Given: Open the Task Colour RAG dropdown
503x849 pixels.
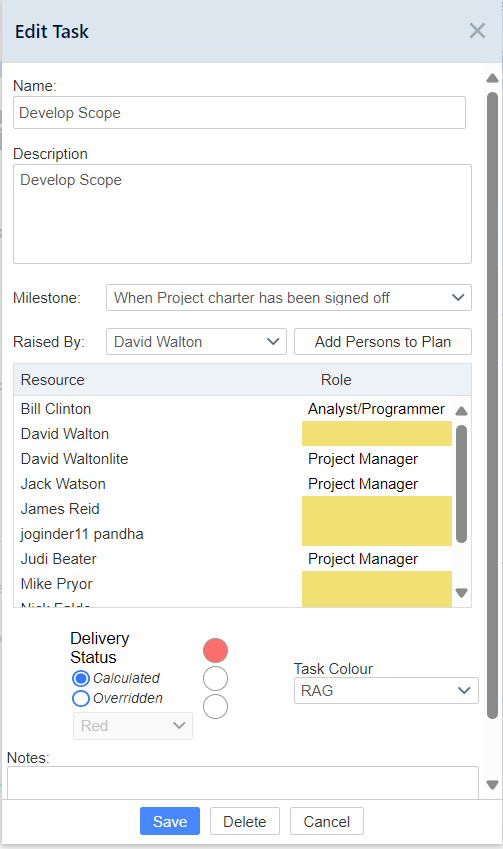Looking at the screenshot, I should pyautogui.click(x=386, y=691).
